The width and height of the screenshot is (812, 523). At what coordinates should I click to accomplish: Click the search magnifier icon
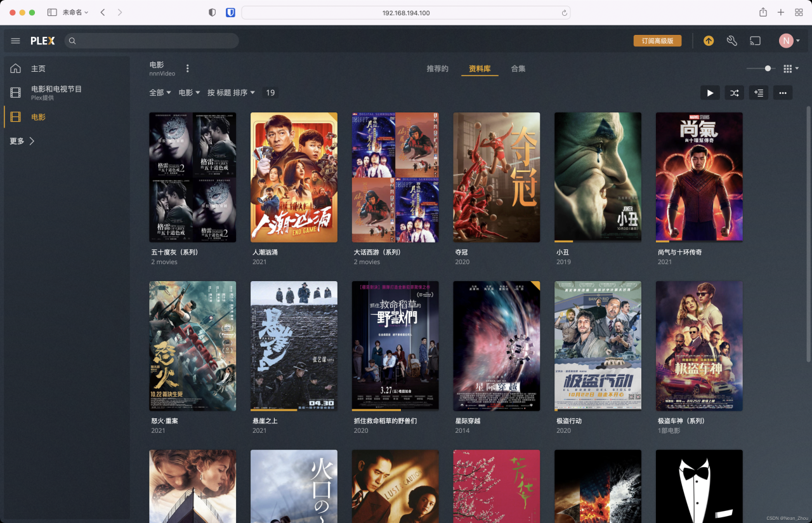(x=72, y=41)
